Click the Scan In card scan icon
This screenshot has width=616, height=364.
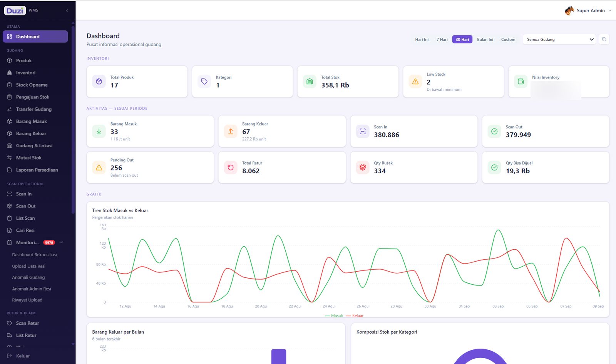(x=363, y=131)
